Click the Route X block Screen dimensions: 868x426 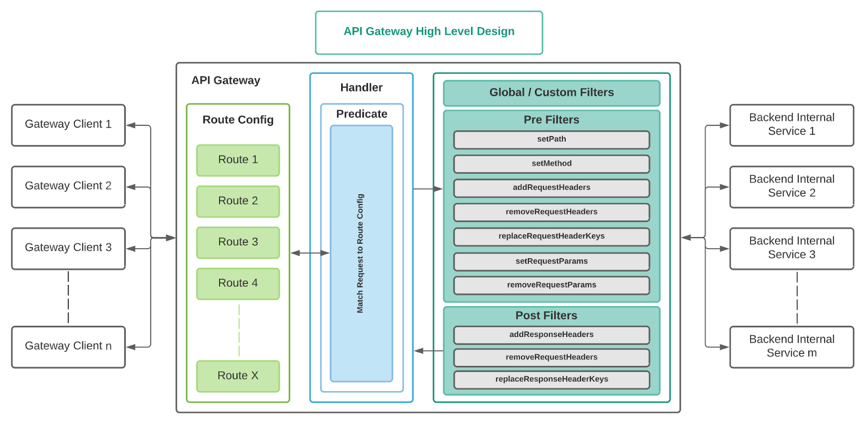click(238, 376)
